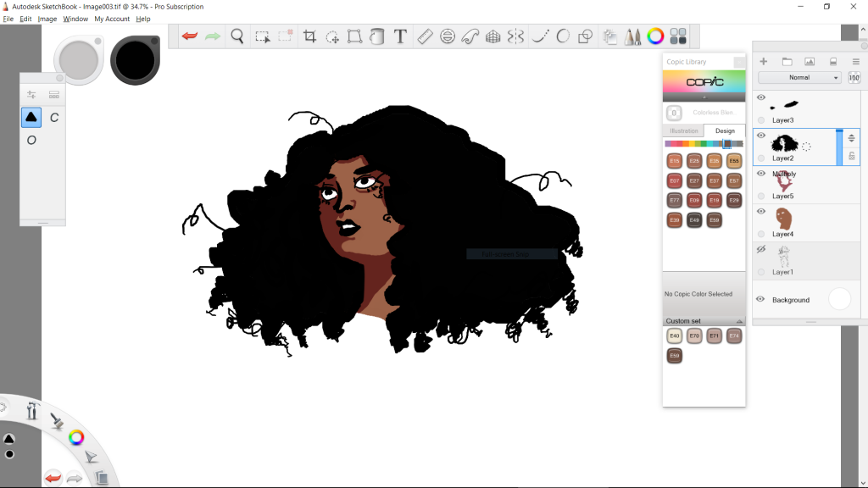Add a new layer group folder
Image resolution: width=868 pixels, height=488 pixels.
point(787,61)
